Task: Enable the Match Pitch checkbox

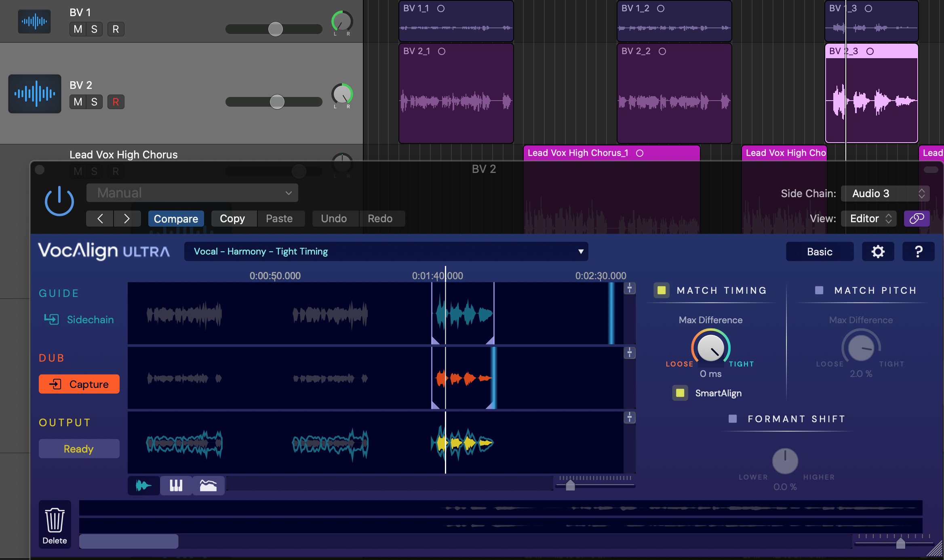Action: click(819, 290)
